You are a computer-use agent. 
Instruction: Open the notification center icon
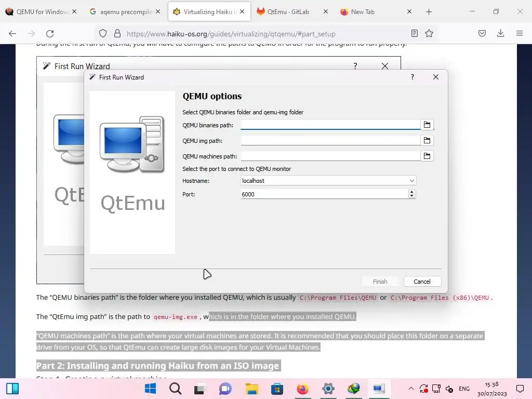[x=520, y=389]
